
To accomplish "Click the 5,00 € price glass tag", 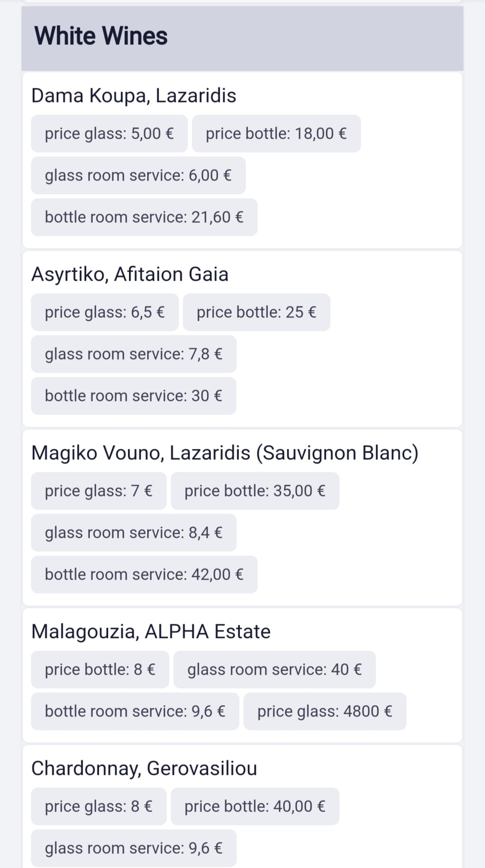I will coord(109,133).
